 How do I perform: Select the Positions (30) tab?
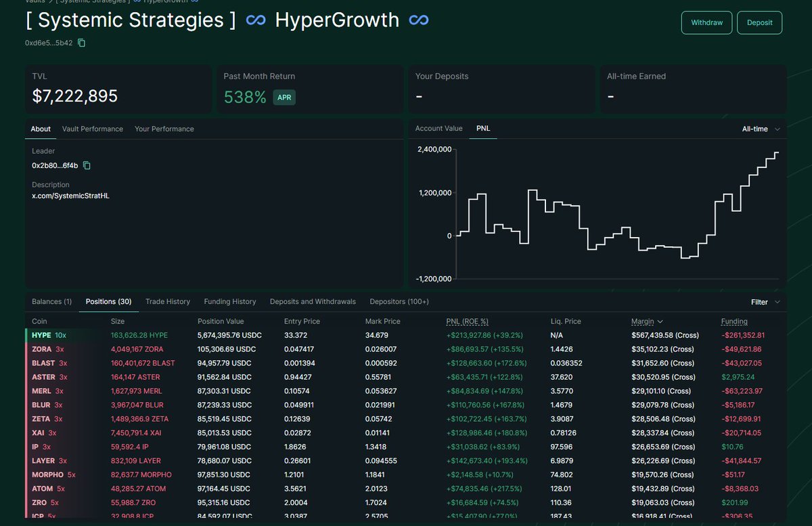point(108,301)
